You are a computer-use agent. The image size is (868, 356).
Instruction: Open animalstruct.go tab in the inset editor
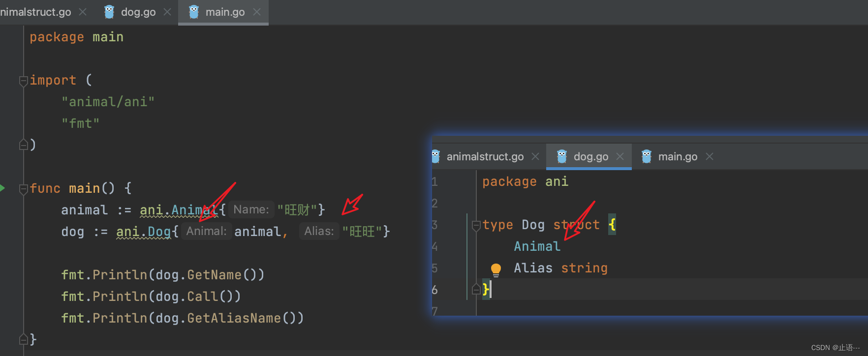point(485,156)
